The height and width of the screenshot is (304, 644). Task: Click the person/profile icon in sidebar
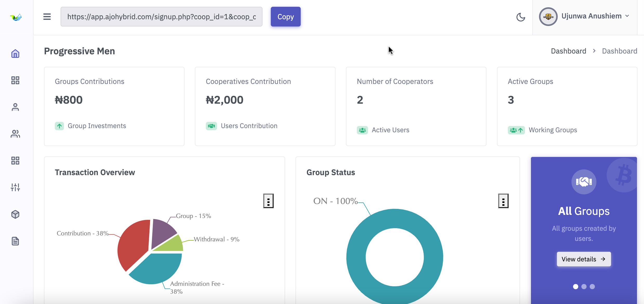15,107
